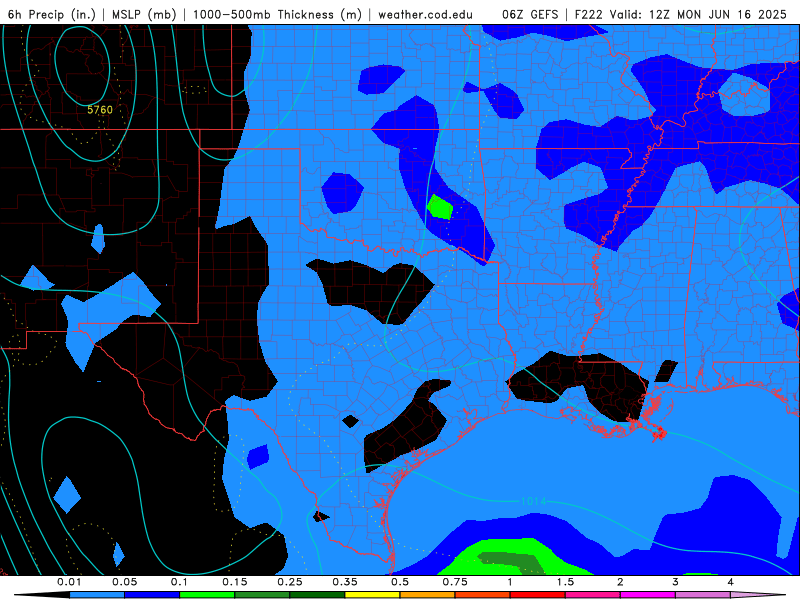Click the violet 3 inch legend swatch
Viewport: 800px width, 600px height.
703,595
